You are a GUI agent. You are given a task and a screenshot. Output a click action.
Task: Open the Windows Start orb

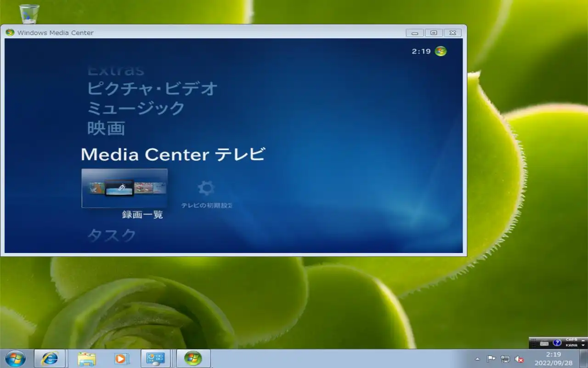[x=15, y=358]
